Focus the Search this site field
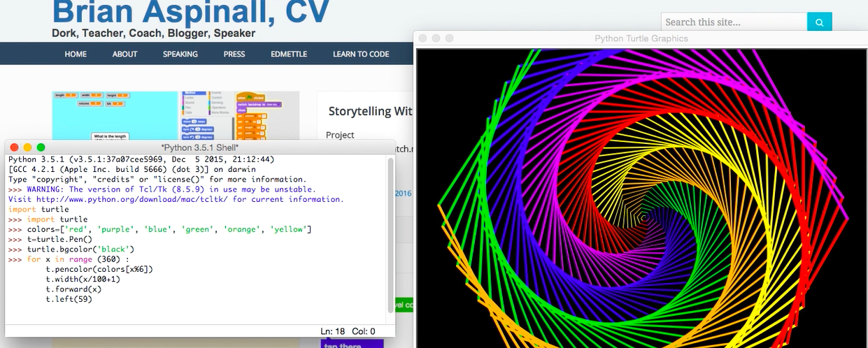 point(734,22)
